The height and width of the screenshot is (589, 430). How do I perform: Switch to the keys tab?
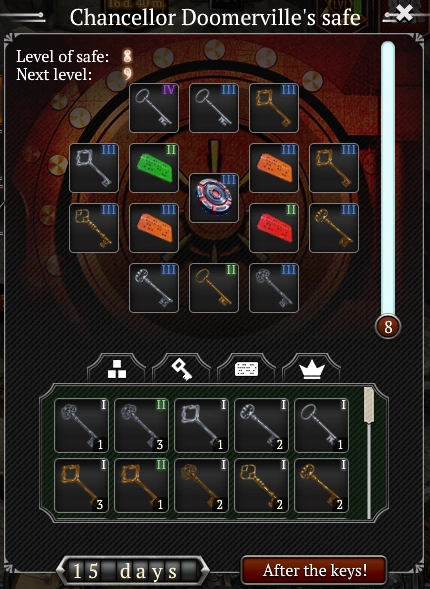182,369
